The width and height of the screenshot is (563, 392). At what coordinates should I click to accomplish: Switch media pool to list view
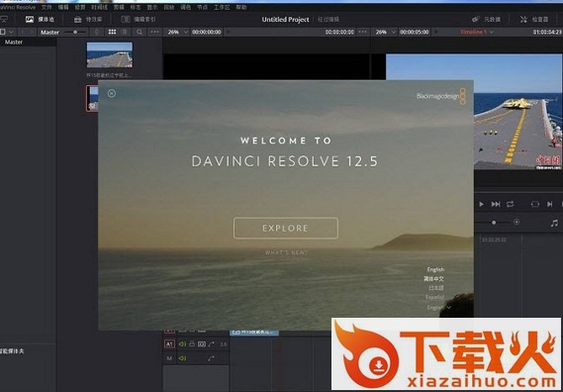click(x=125, y=32)
